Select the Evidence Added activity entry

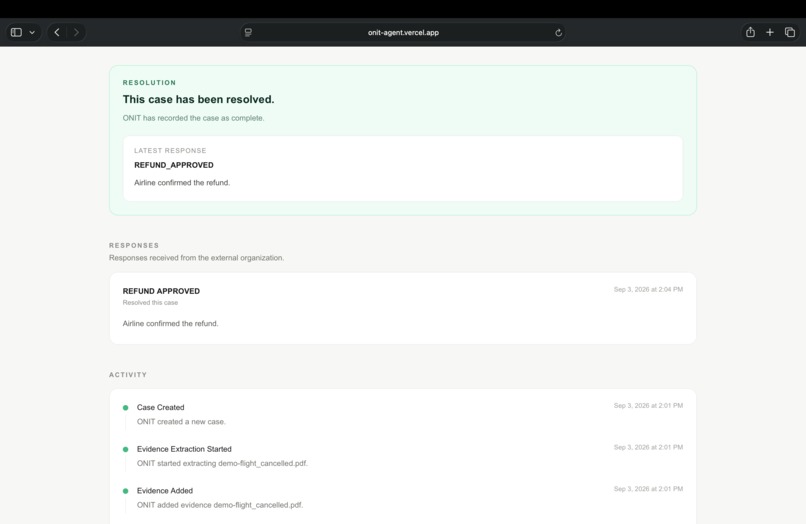(164, 491)
